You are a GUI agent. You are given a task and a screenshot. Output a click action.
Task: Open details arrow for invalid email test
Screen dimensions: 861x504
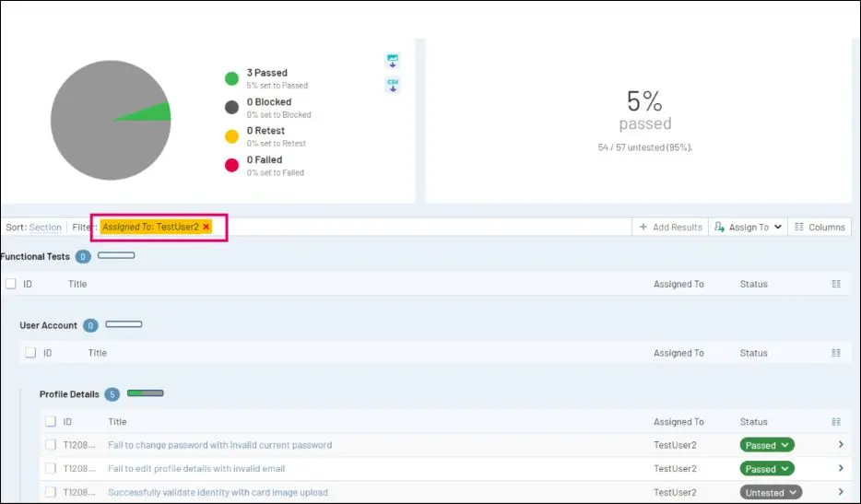841,468
